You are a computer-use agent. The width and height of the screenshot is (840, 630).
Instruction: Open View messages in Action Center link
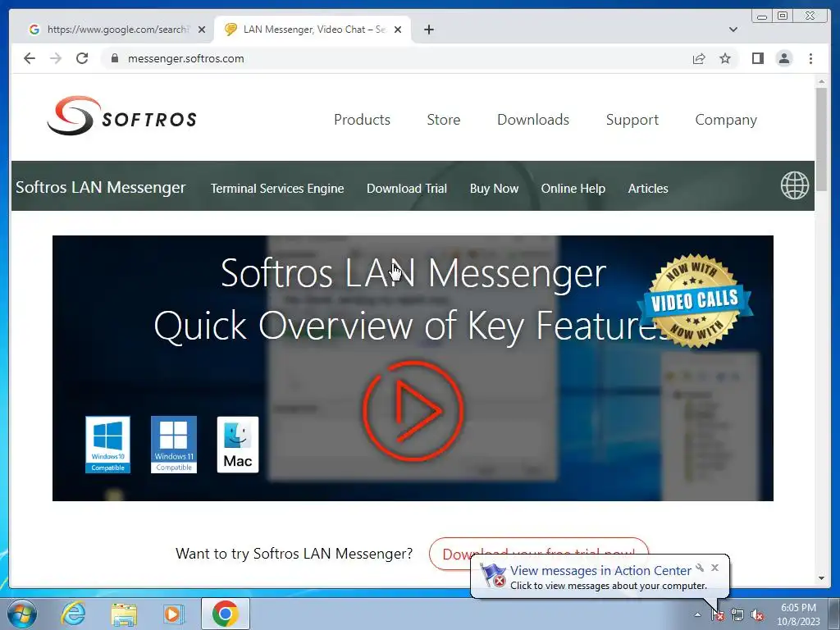600,571
